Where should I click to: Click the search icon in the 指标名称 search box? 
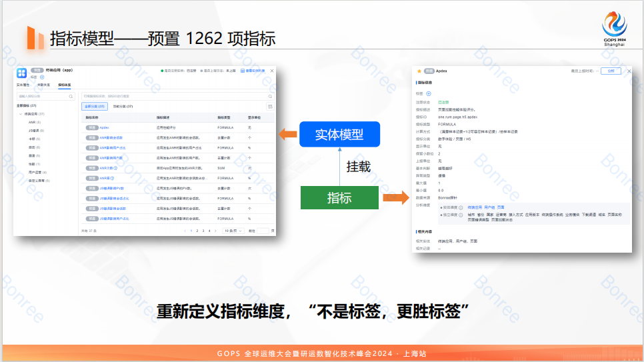click(270, 97)
